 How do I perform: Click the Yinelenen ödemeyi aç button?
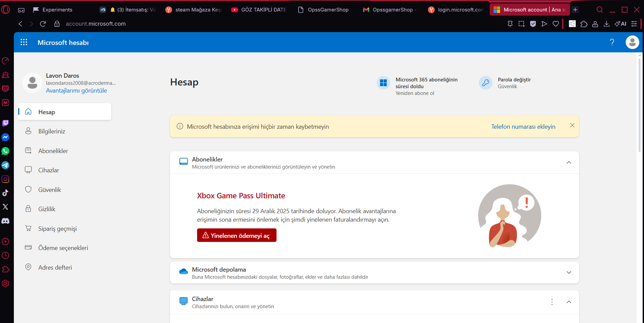pos(237,235)
